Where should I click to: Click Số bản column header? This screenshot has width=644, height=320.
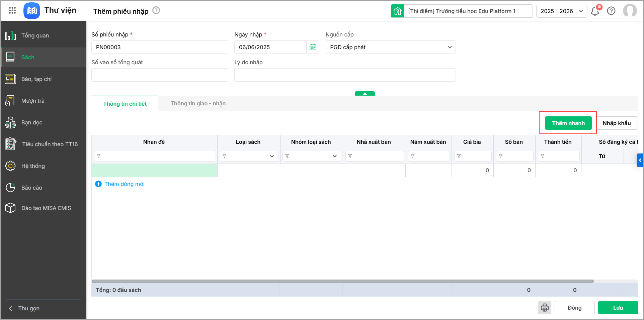[514, 142]
